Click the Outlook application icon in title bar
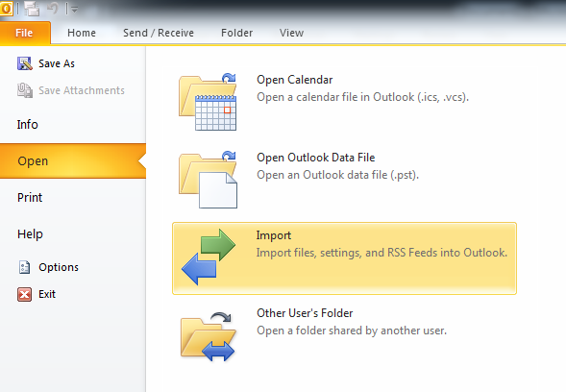 [x=6, y=9]
